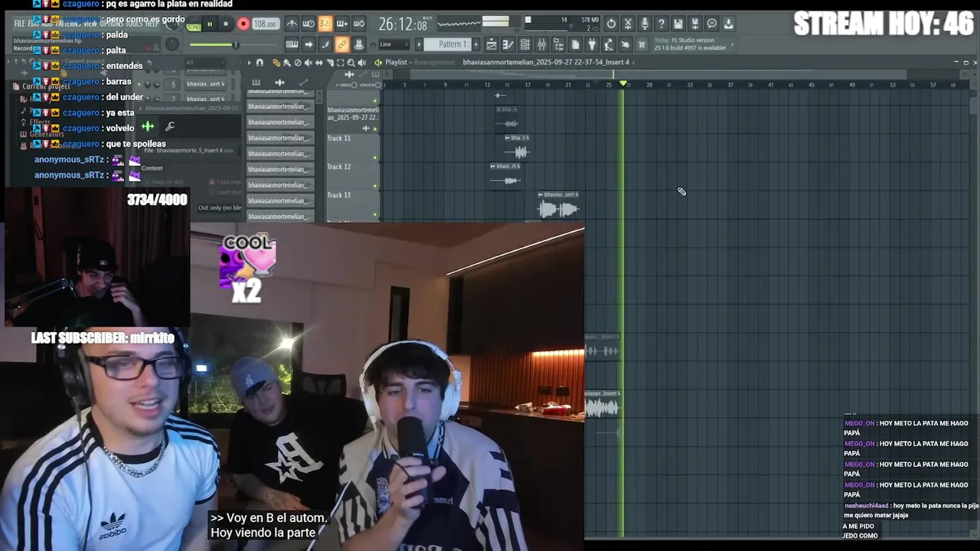Click the speech bubble icon
This screenshot has height=551, width=980.
point(712,24)
